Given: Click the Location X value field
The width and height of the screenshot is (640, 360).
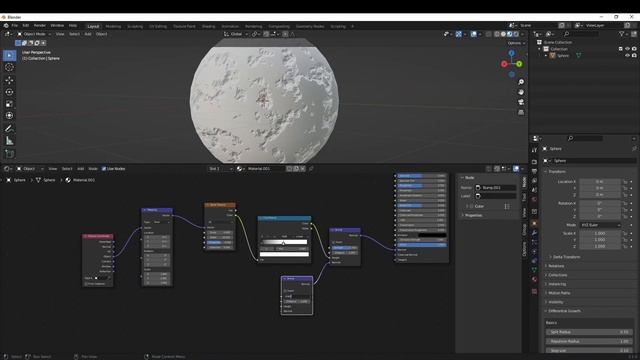Looking at the screenshot, I should (600, 182).
